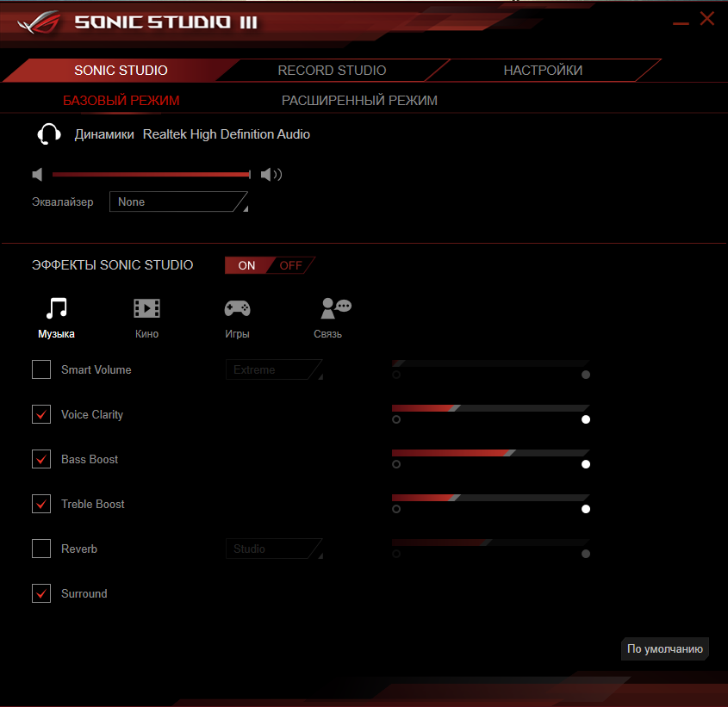728x707 pixels.
Task: Open the RECORD STUDIO tab
Action: [332, 71]
